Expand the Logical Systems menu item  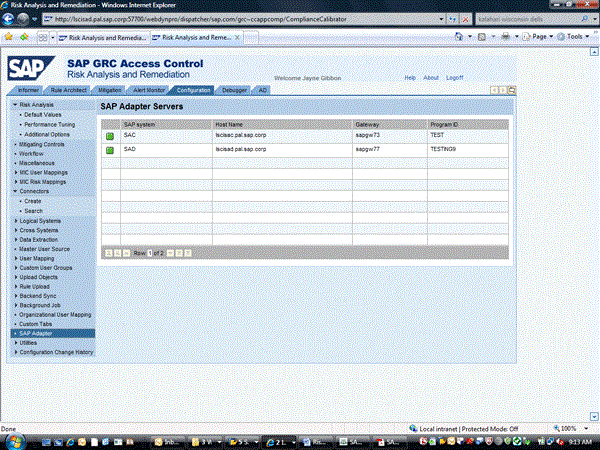tap(15, 221)
